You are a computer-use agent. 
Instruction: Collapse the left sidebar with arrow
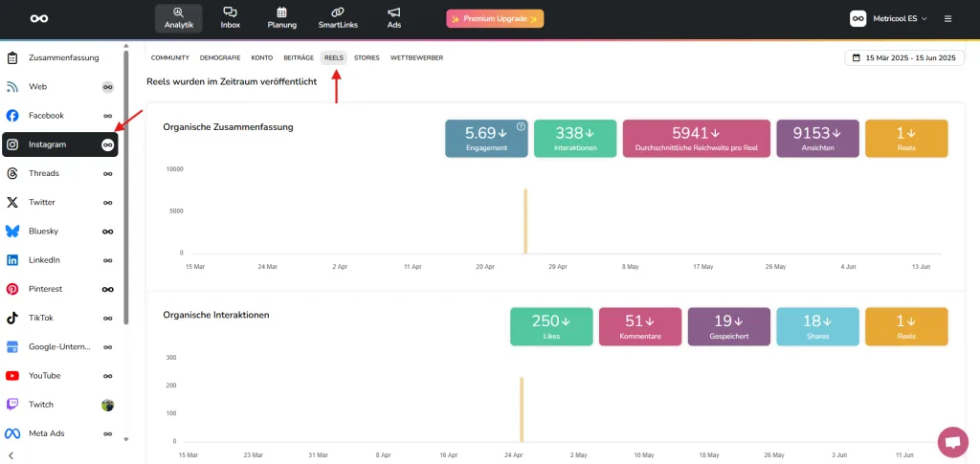11,454
